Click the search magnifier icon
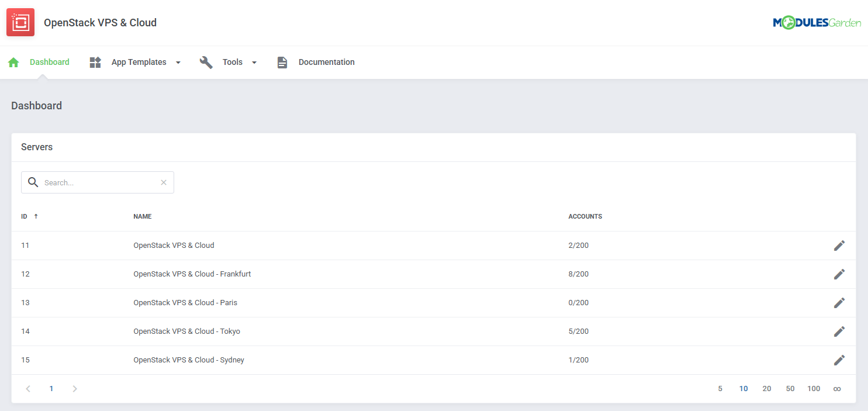The image size is (868, 411). click(33, 182)
